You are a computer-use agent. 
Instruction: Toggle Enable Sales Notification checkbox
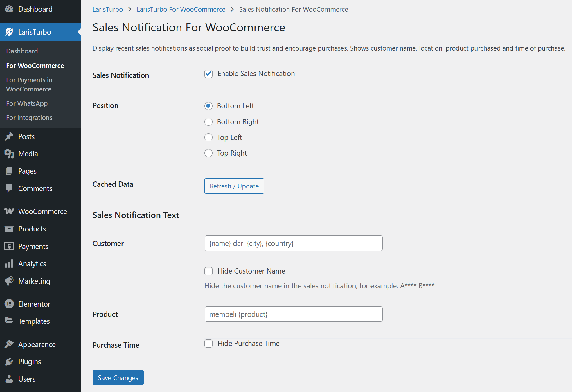click(x=208, y=74)
